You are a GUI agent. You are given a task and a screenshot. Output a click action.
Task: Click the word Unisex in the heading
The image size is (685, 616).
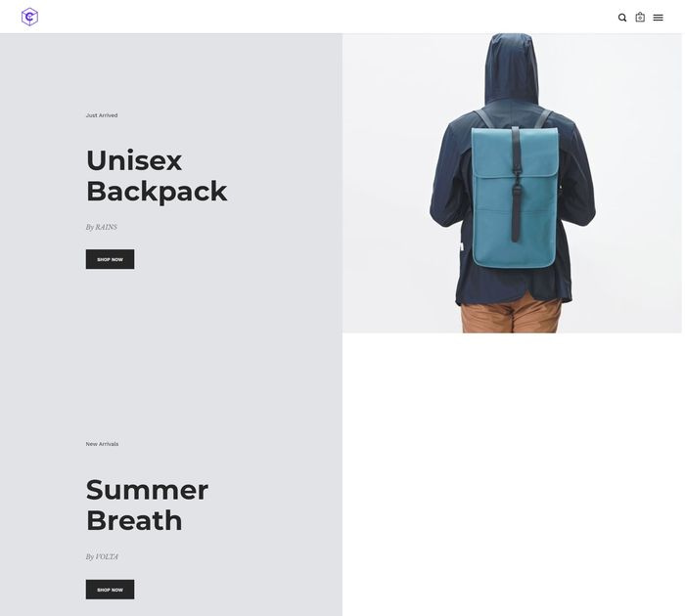tap(134, 160)
